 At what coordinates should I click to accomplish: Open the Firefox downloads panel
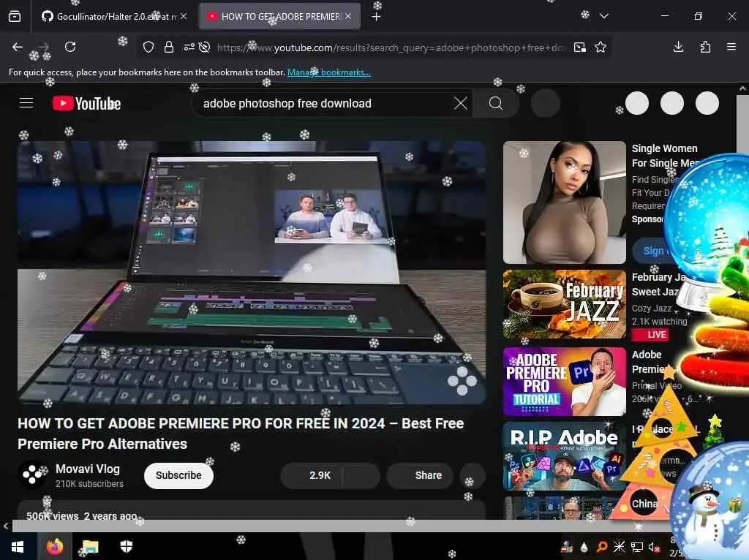(x=678, y=47)
